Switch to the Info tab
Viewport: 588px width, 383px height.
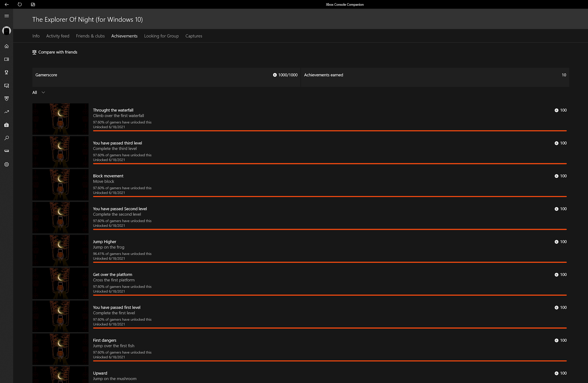[x=36, y=36]
